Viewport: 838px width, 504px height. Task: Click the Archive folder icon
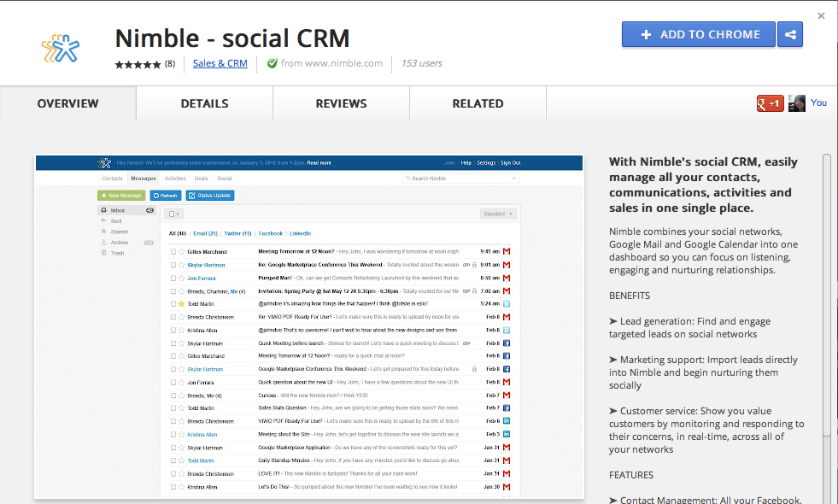click(103, 242)
